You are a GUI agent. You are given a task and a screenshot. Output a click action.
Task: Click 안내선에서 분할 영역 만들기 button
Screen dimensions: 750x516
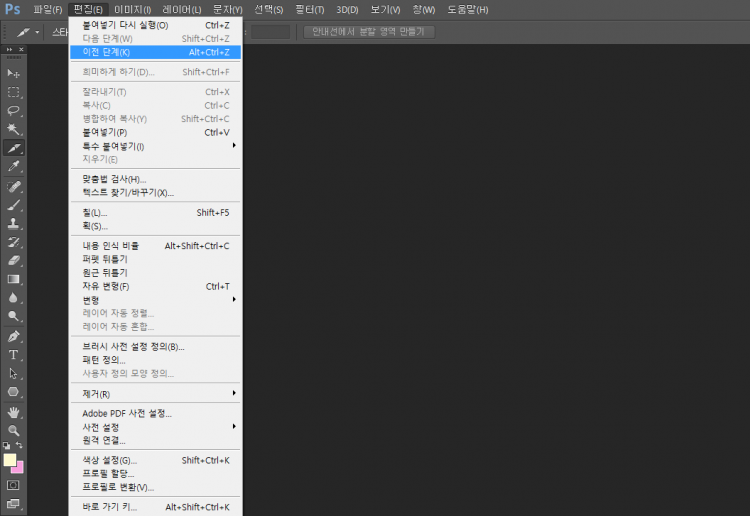pyautogui.click(x=368, y=32)
